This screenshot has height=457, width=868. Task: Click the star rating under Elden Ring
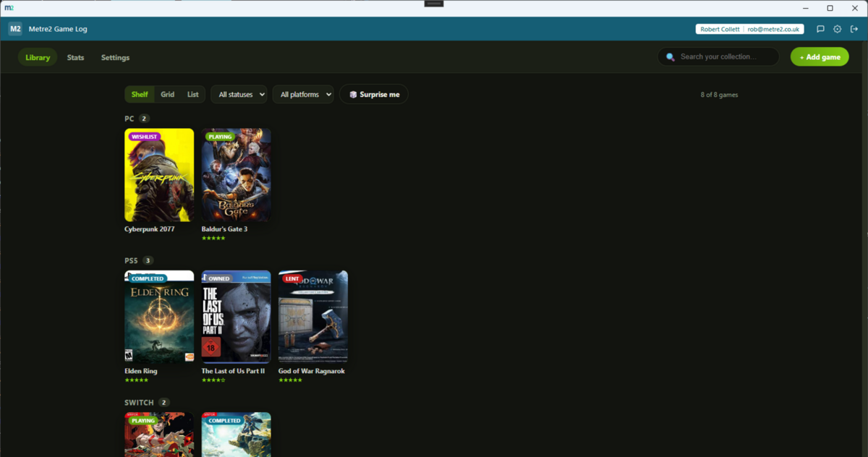pyautogui.click(x=136, y=380)
